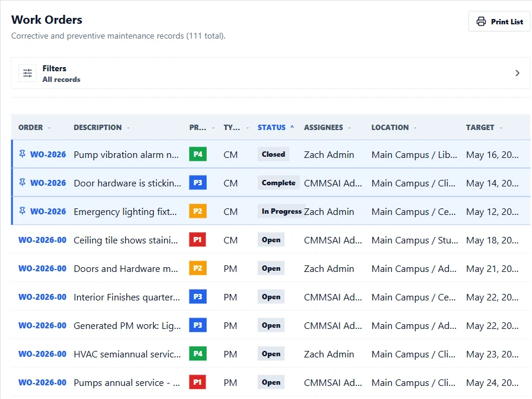Viewport: 532px width, 399px height.
Task: Expand the Filters panel chevron
Action: click(x=517, y=73)
